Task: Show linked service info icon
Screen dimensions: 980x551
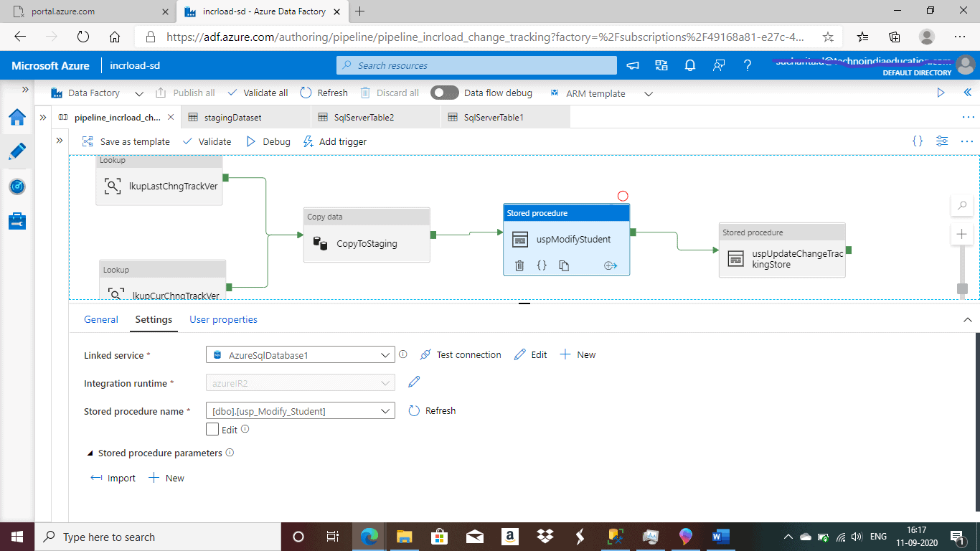Action: [x=403, y=354]
